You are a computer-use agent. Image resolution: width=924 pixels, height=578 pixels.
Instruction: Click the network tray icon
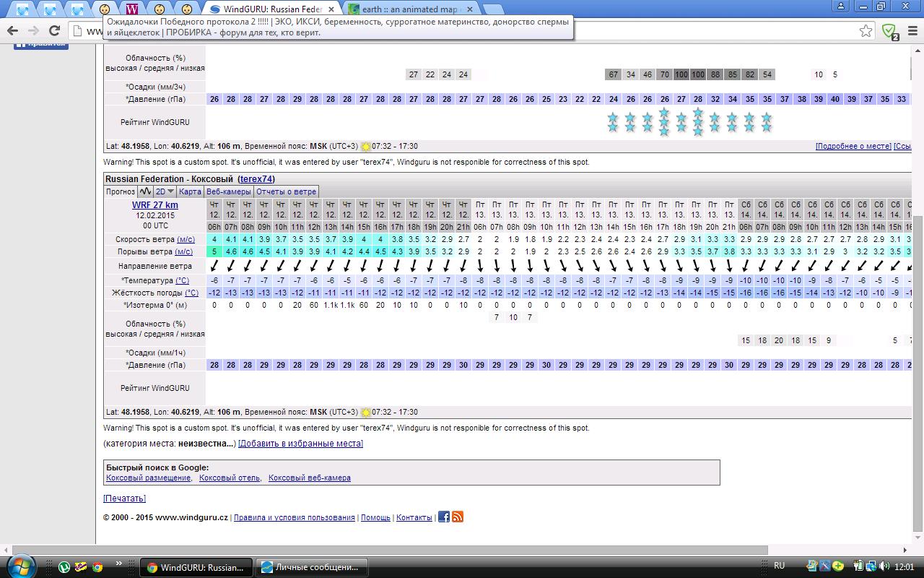(871, 566)
